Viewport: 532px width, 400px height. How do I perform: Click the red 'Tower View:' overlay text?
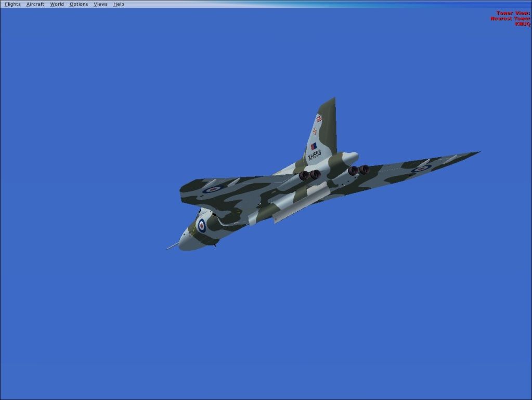click(x=513, y=13)
